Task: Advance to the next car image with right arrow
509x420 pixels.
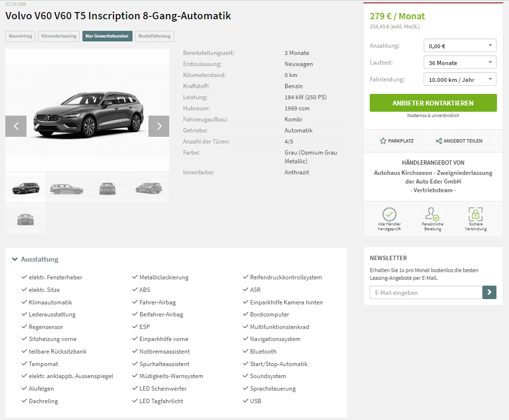Action: [159, 126]
